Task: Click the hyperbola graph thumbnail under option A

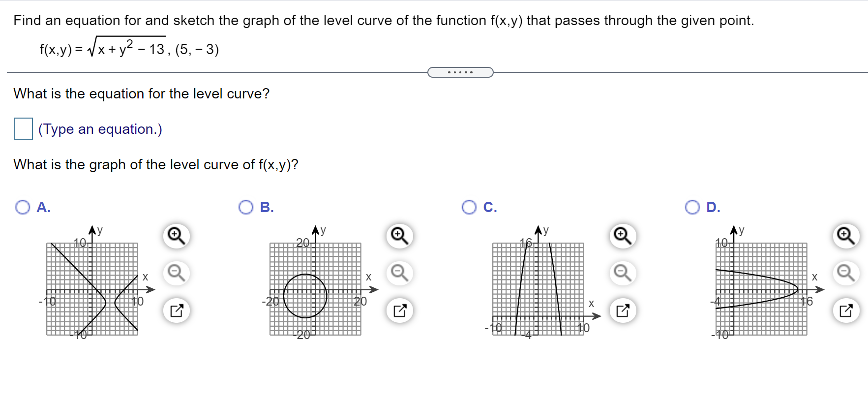Action: pos(92,288)
